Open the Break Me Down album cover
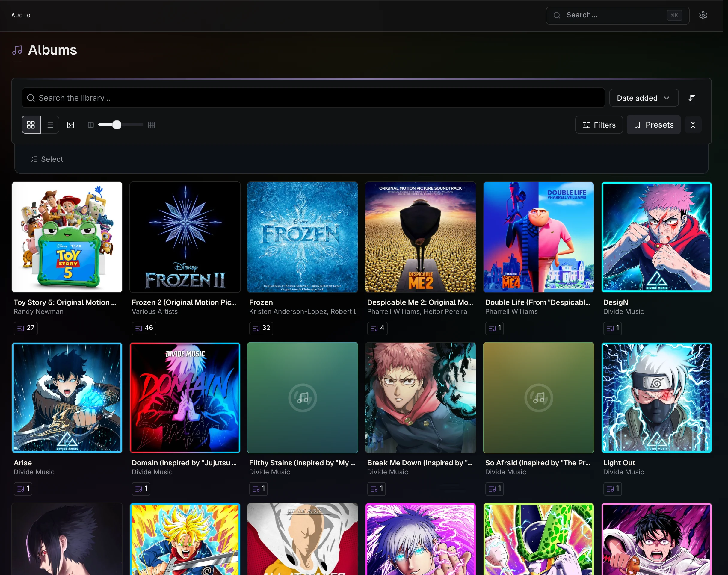Viewport: 728px width, 575px height. [x=421, y=398]
